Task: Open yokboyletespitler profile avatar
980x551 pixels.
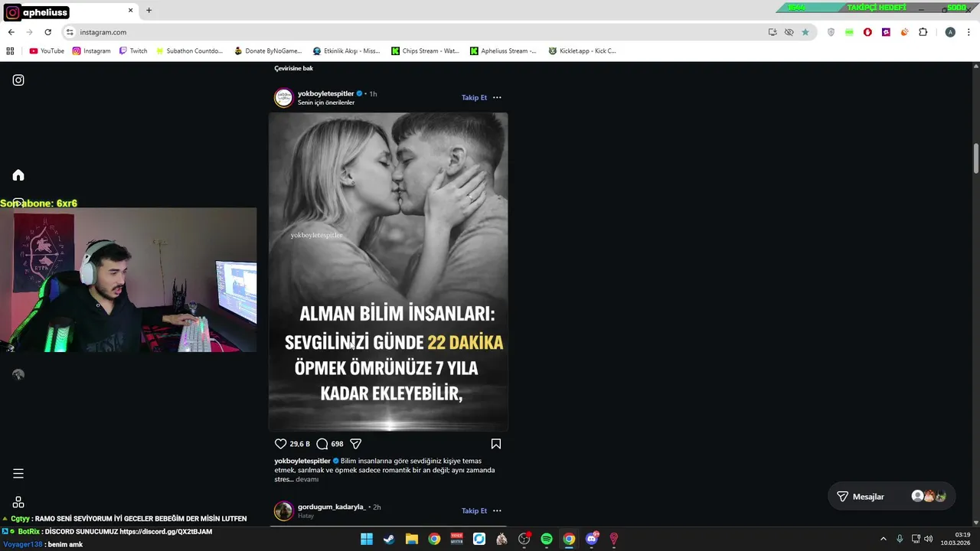Action: 284,98
